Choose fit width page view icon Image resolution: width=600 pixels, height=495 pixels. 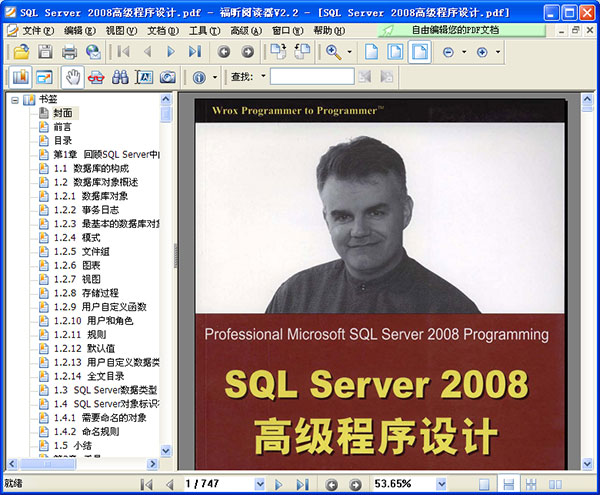(x=420, y=52)
